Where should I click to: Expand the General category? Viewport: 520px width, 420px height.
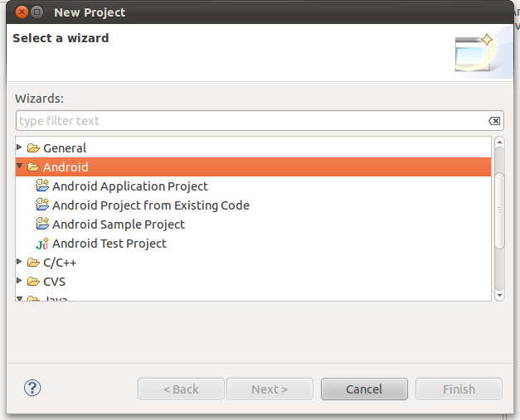(20, 147)
